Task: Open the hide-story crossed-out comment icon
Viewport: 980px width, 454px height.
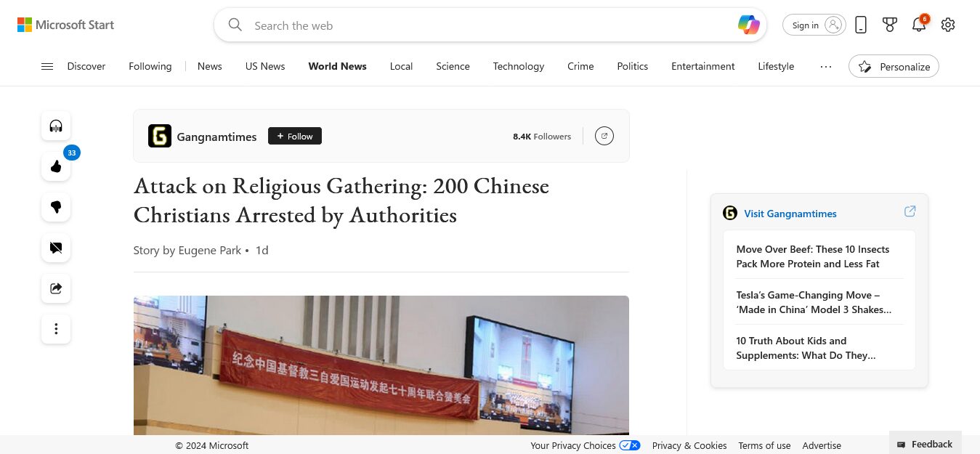Action: point(56,248)
